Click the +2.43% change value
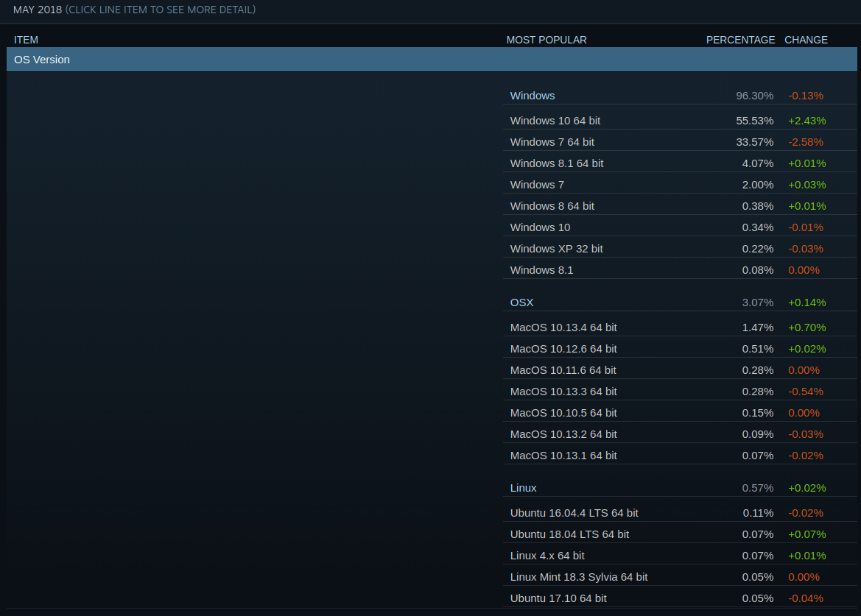861x616 pixels. click(806, 121)
